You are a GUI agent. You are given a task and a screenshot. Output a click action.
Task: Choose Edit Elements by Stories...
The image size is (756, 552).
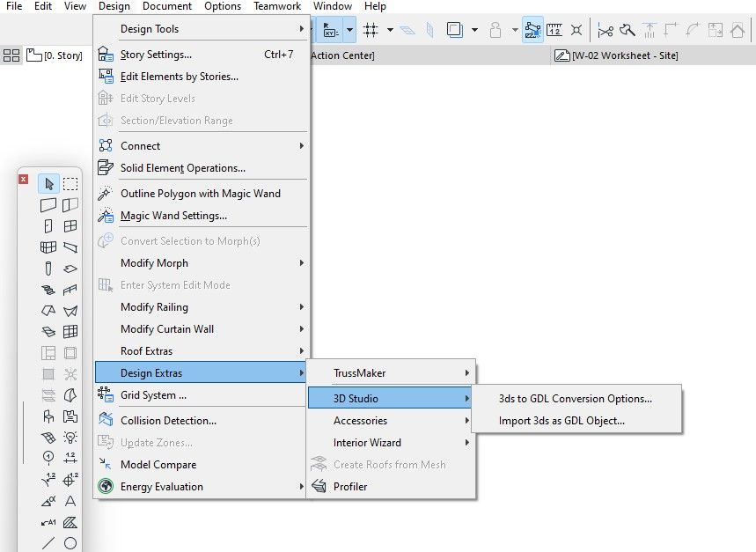(x=201, y=77)
